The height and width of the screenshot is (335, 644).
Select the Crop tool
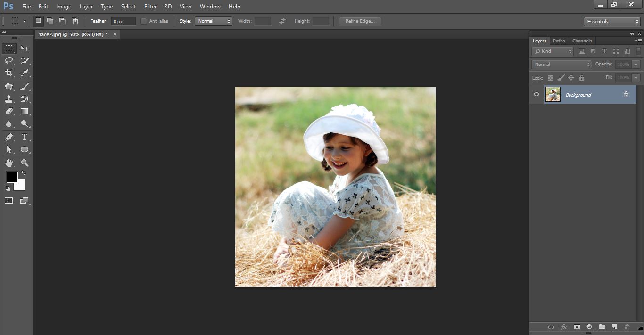9,73
